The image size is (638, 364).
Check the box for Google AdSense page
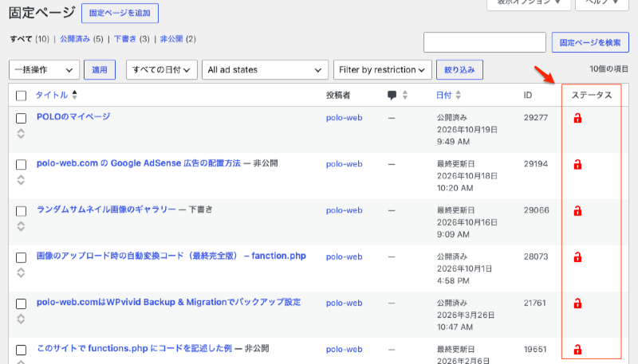[22, 165]
